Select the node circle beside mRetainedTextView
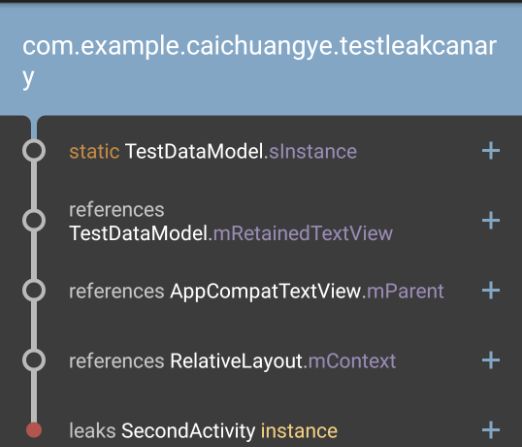Image resolution: width=522 pixels, height=447 pixels. coord(34,220)
